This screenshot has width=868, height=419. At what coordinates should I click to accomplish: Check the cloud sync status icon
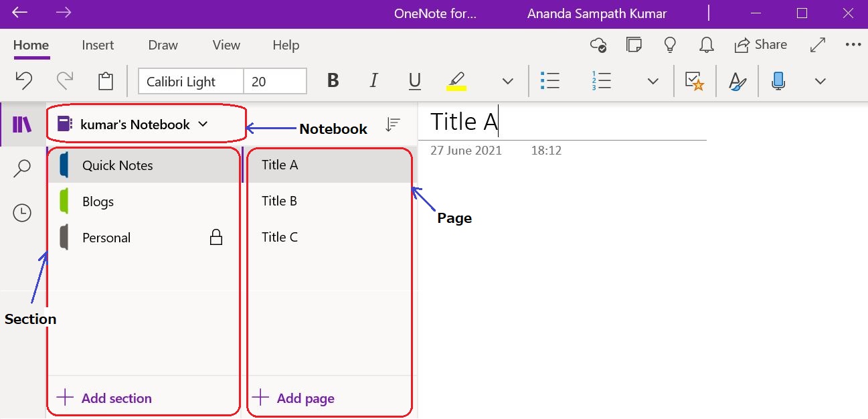click(x=598, y=45)
